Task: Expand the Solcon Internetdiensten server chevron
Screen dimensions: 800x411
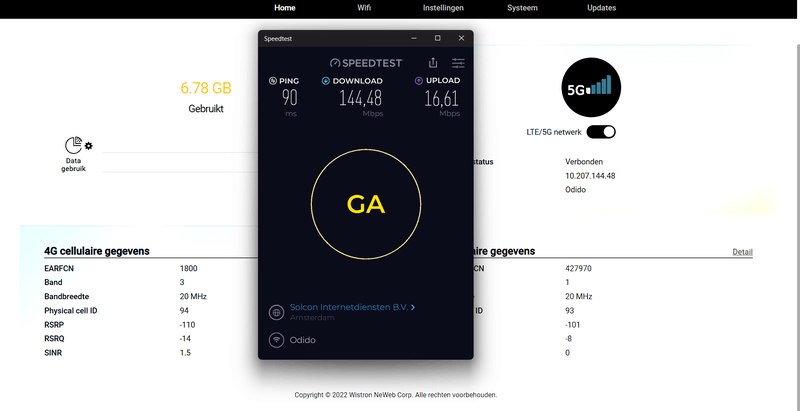Action: click(413, 307)
